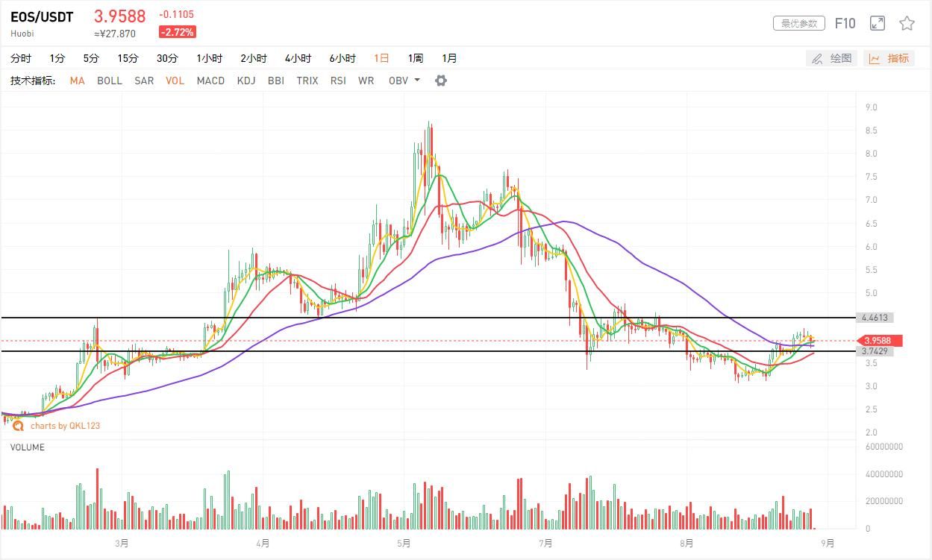Enable the BOLL indicator
Image resolution: width=932 pixels, height=560 pixels.
(x=109, y=81)
